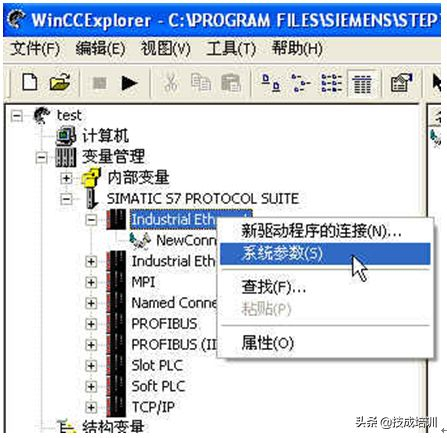The width and height of the screenshot is (447, 438).
Task: Select SIMATIC S7 PROTOCOL SUITE label
Action: pos(203,199)
